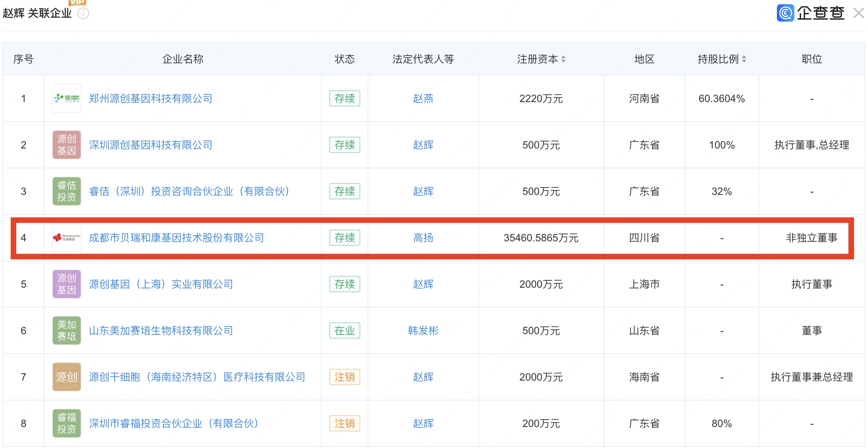Click legal representative 韩发彬 link
Image resolution: width=868 pixels, height=448 pixels.
(423, 330)
